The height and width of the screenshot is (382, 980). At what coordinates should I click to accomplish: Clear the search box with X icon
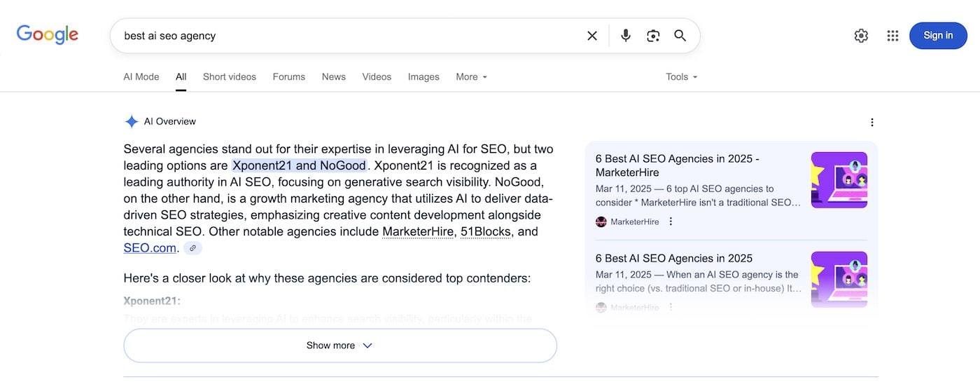pyautogui.click(x=592, y=36)
